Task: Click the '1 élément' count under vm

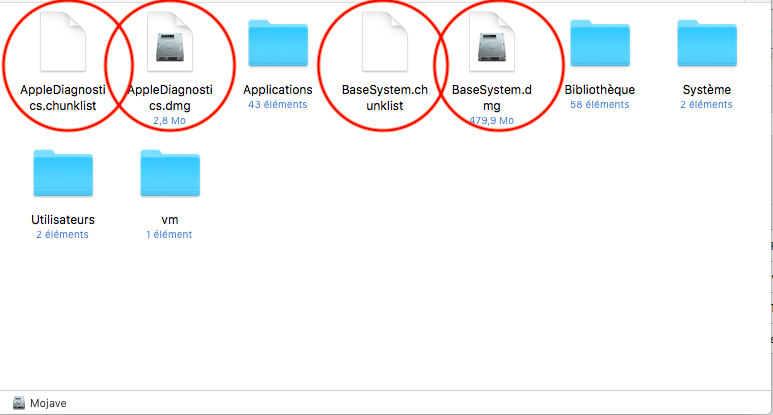Action: click(169, 235)
